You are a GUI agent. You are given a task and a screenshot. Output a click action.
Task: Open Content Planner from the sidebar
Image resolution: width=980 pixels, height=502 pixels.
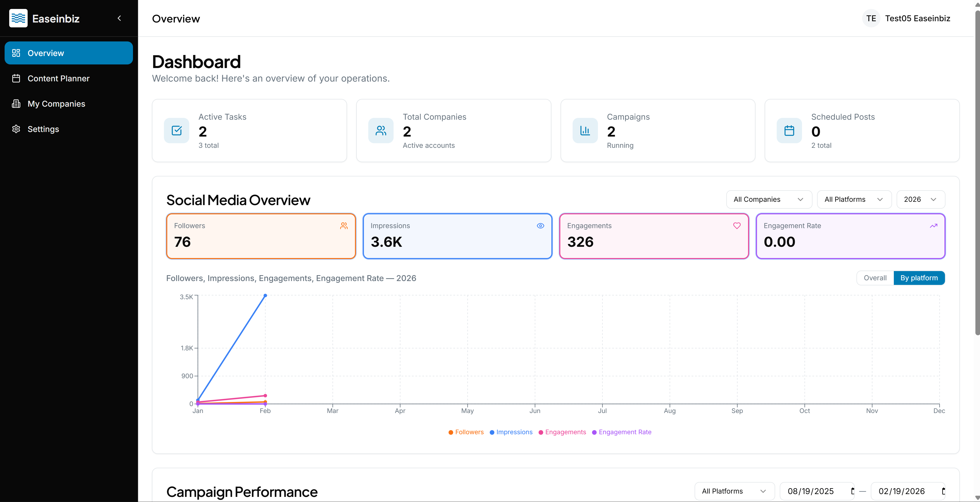(x=59, y=78)
